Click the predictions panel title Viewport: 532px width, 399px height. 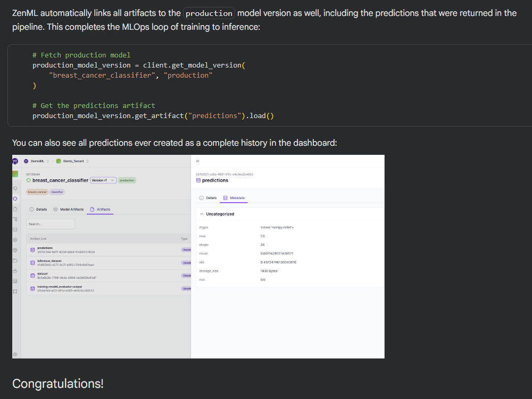215,180
